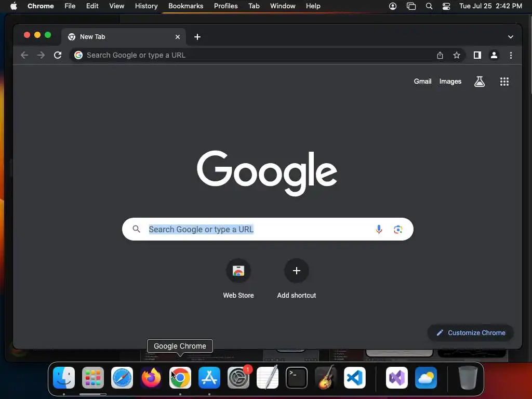Add a new shortcut tile
532x399 pixels.
click(297, 279)
